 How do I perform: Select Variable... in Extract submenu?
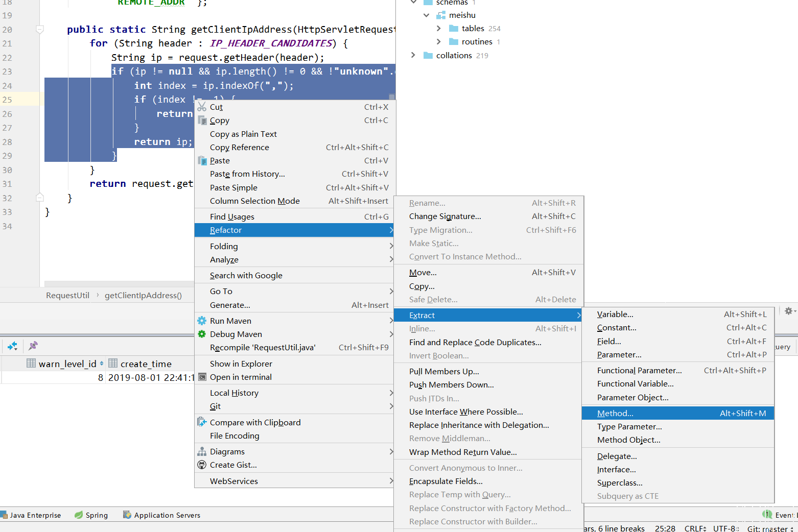615,315
